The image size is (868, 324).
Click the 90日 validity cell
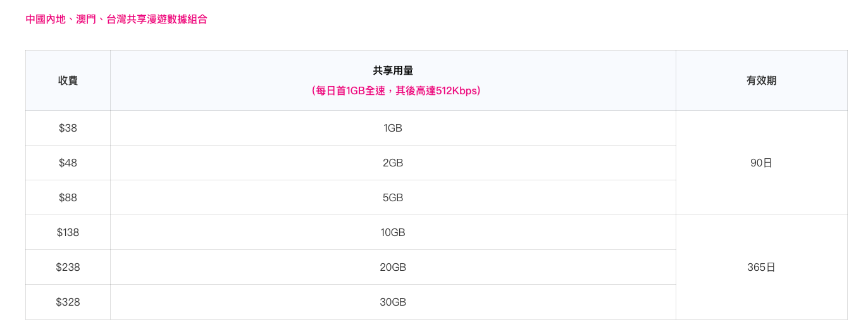tap(761, 163)
